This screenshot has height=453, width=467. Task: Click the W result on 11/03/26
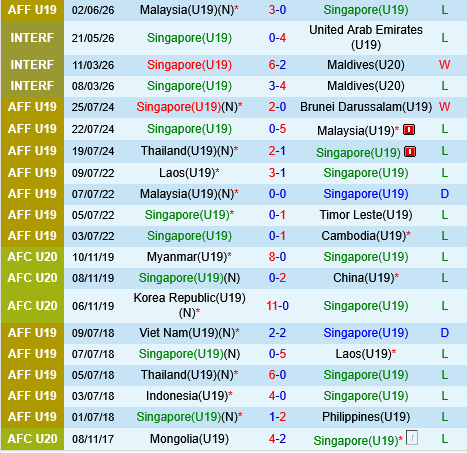[x=445, y=65]
